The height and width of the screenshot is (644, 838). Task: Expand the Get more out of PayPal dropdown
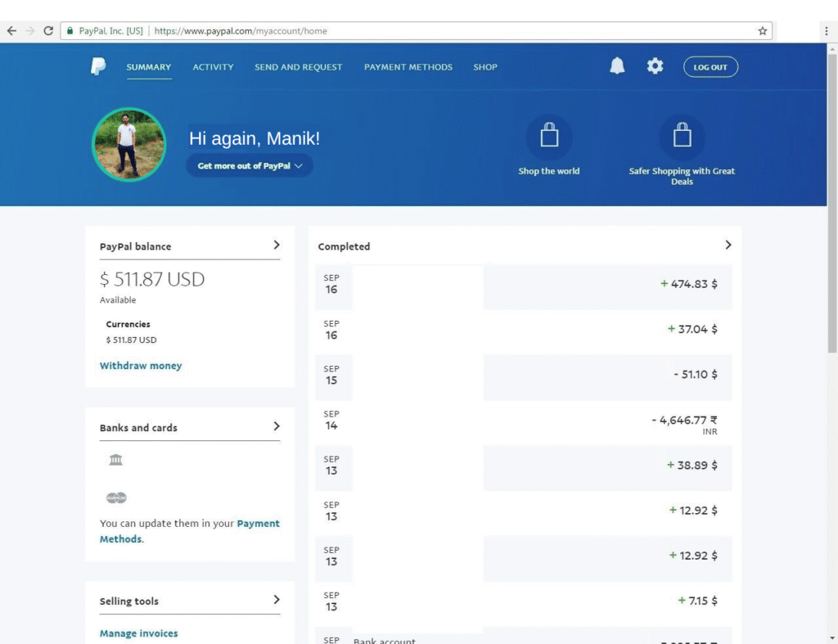250,165
